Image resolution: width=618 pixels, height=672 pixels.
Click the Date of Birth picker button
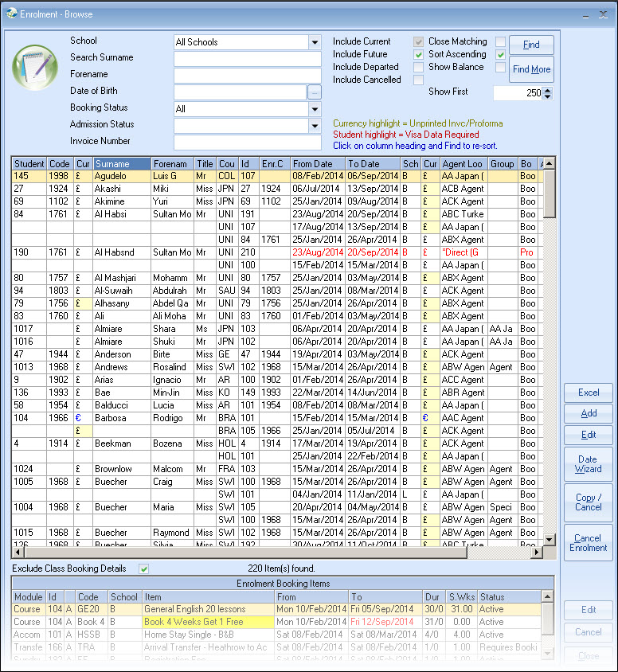pos(315,92)
